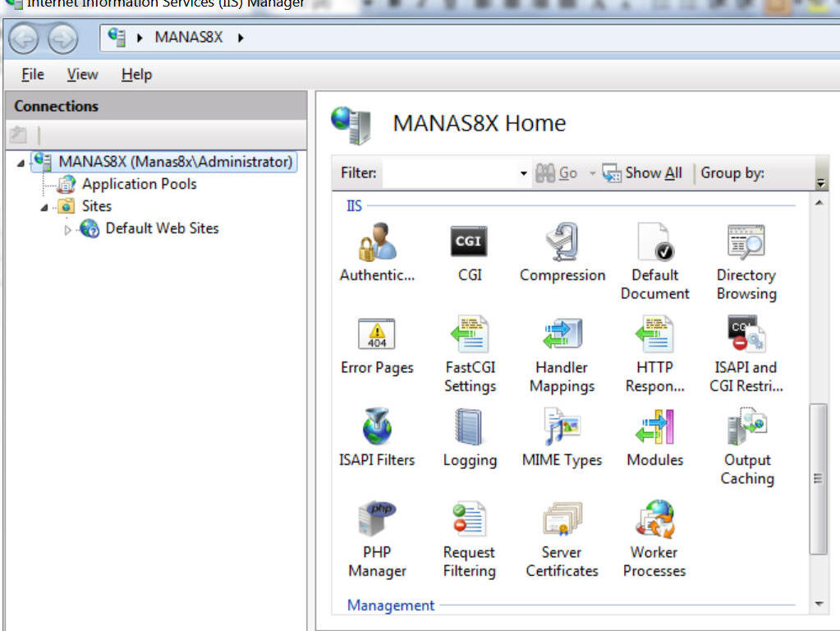The height and width of the screenshot is (631, 840).
Task: Click MANAS8X breadcrumb in address bar
Action: coord(189,38)
